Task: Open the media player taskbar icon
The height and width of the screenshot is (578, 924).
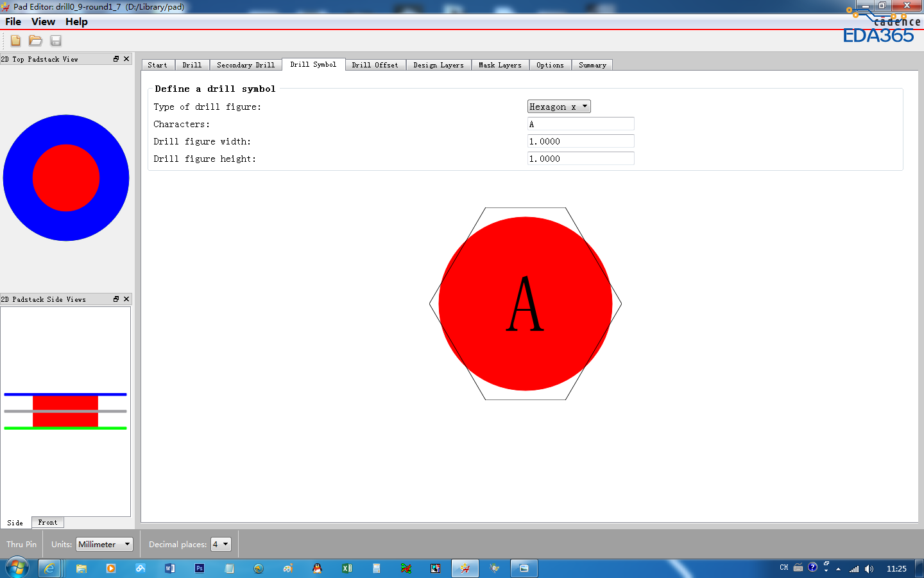Action: 111,568
